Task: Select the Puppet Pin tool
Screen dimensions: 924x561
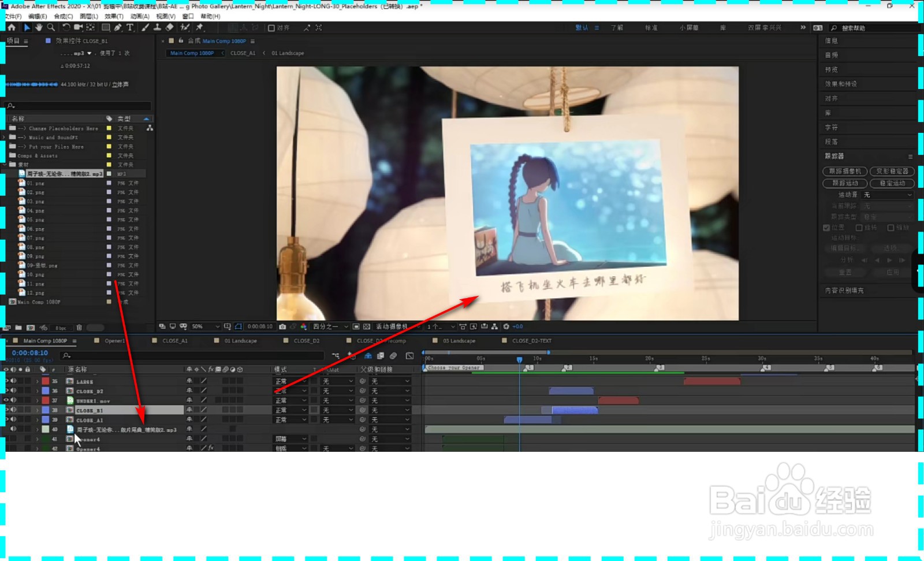Action: click(200, 27)
